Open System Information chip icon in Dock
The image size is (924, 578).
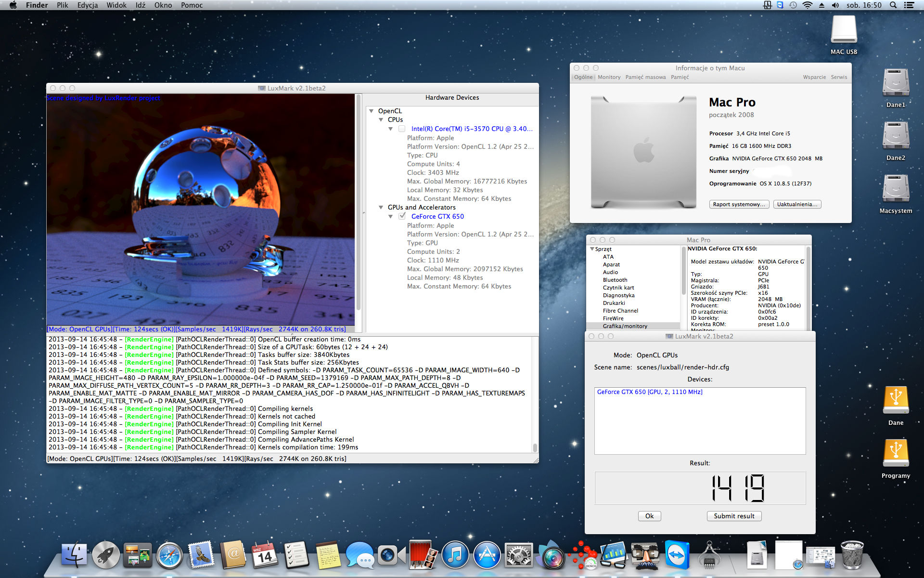[709, 555]
